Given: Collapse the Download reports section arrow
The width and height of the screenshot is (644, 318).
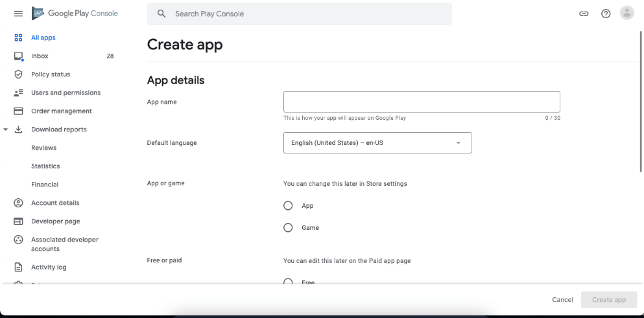Looking at the screenshot, I should pyautogui.click(x=6, y=130).
